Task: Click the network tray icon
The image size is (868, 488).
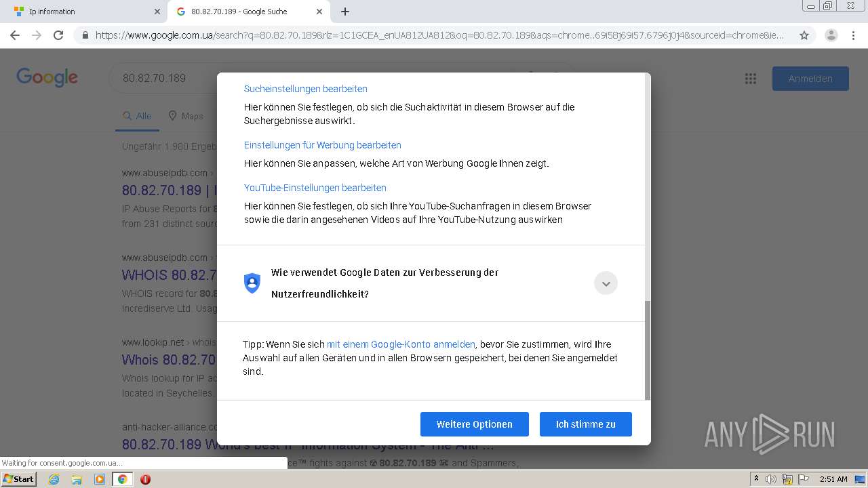Action: pyautogui.click(x=787, y=479)
